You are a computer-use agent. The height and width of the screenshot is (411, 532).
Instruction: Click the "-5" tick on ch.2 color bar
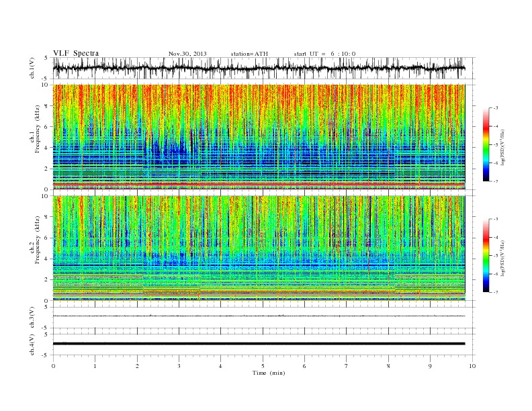click(496, 256)
